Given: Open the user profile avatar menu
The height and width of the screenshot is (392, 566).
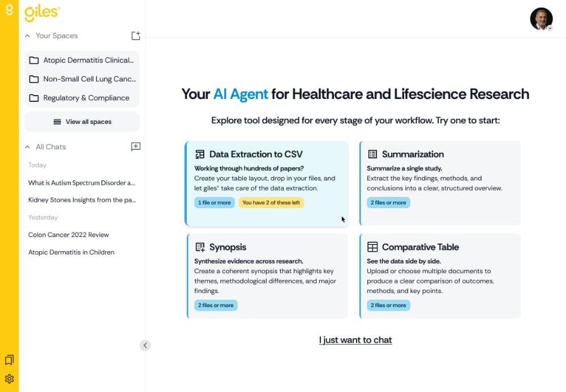Looking at the screenshot, I should [x=541, y=19].
